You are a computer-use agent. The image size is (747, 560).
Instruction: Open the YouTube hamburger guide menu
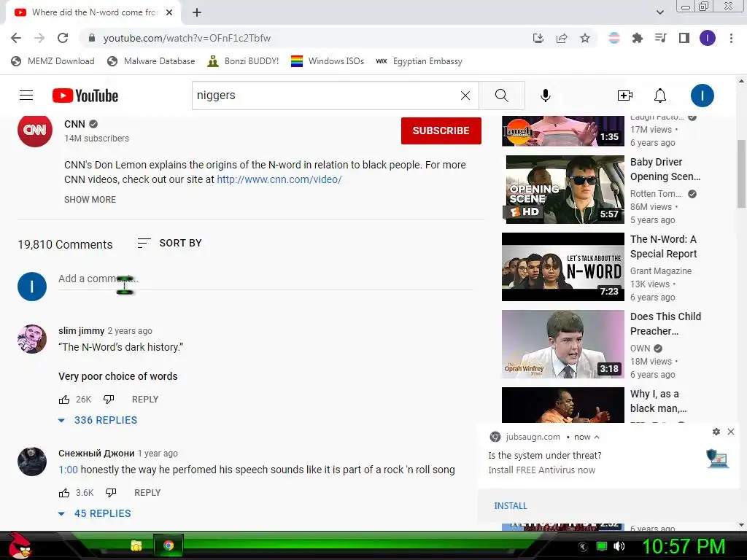(26, 96)
